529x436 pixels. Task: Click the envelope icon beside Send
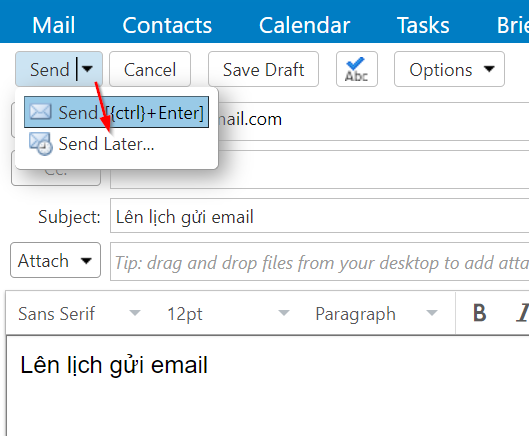[x=40, y=112]
